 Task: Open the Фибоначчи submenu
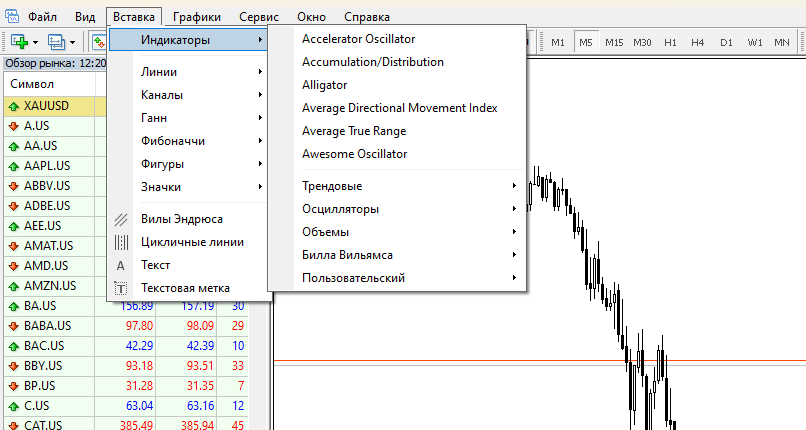click(188, 141)
